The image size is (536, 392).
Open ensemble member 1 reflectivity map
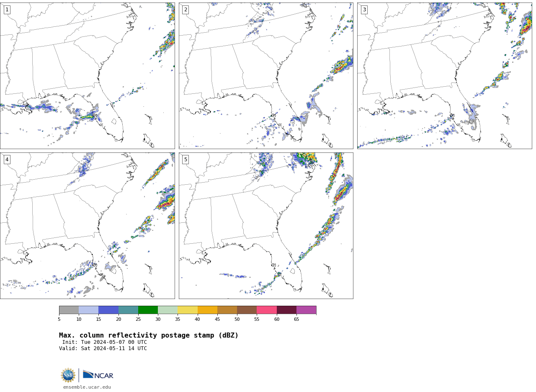(x=87, y=76)
